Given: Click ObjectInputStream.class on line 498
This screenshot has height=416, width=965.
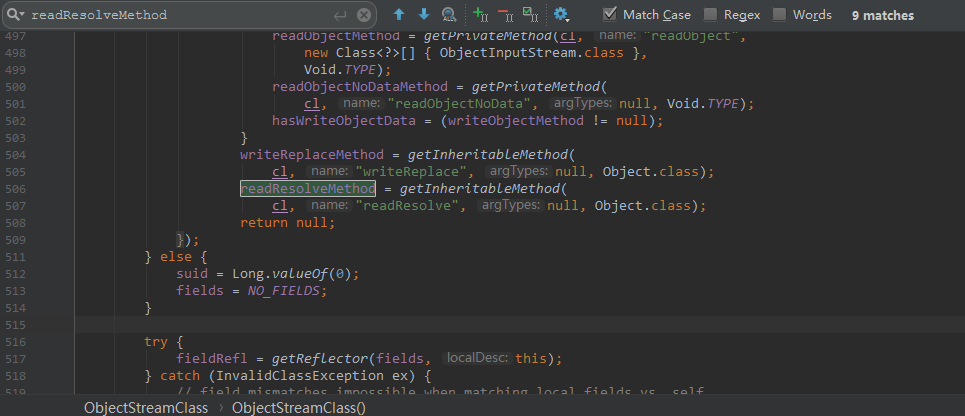Looking at the screenshot, I should (x=532, y=53).
